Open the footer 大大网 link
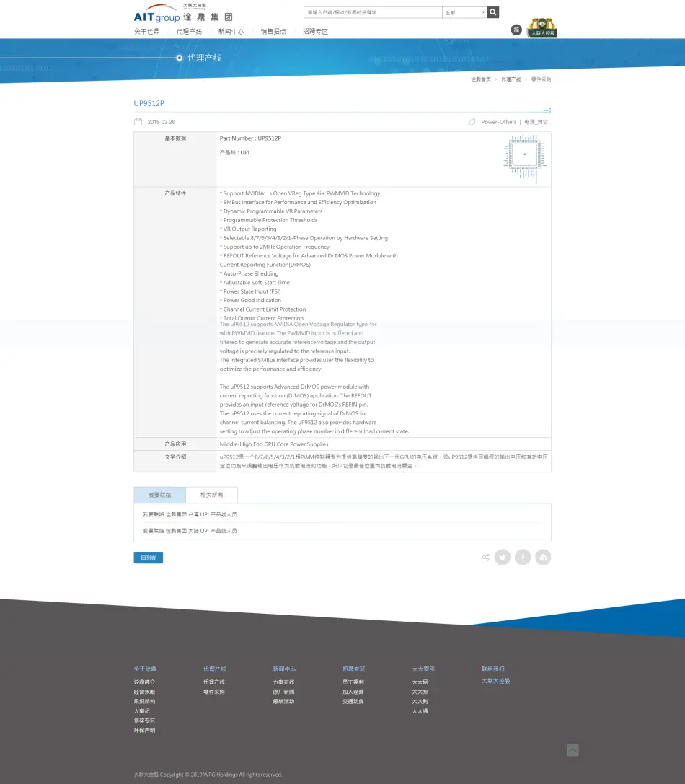The height and width of the screenshot is (784, 685). [x=420, y=682]
